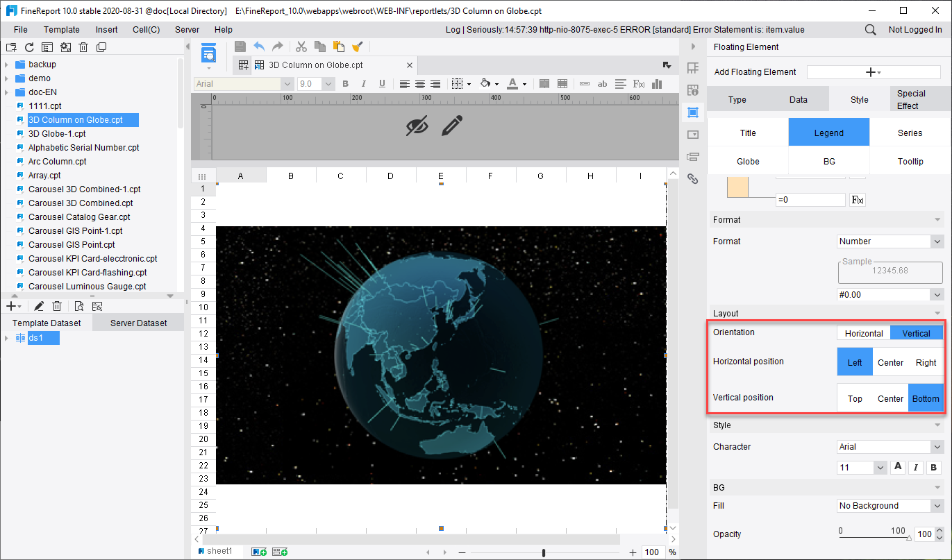Image resolution: width=952 pixels, height=560 pixels.
Task: Undo the last action
Action: (259, 46)
